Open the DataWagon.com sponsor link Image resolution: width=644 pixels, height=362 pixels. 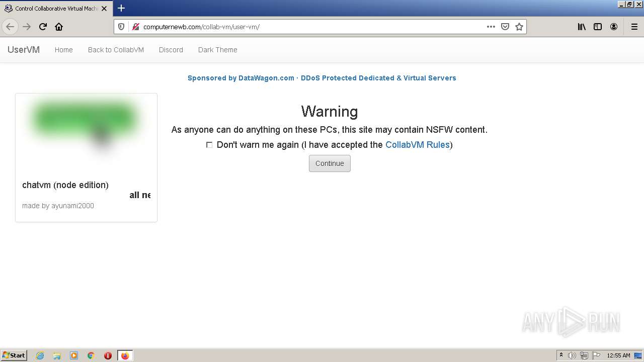[322, 78]
